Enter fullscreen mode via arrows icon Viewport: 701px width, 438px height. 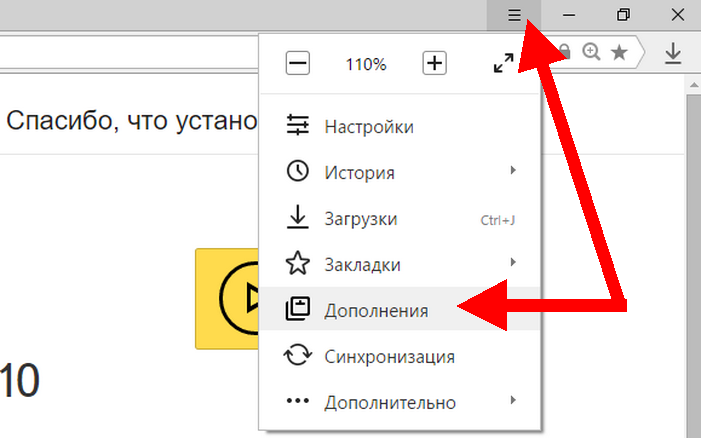(504, 64)
